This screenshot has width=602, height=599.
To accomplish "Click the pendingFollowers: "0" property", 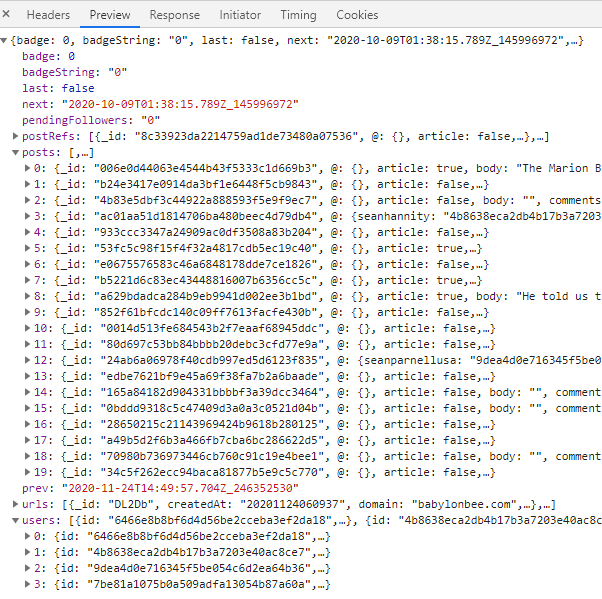I will tap(91, 120).
